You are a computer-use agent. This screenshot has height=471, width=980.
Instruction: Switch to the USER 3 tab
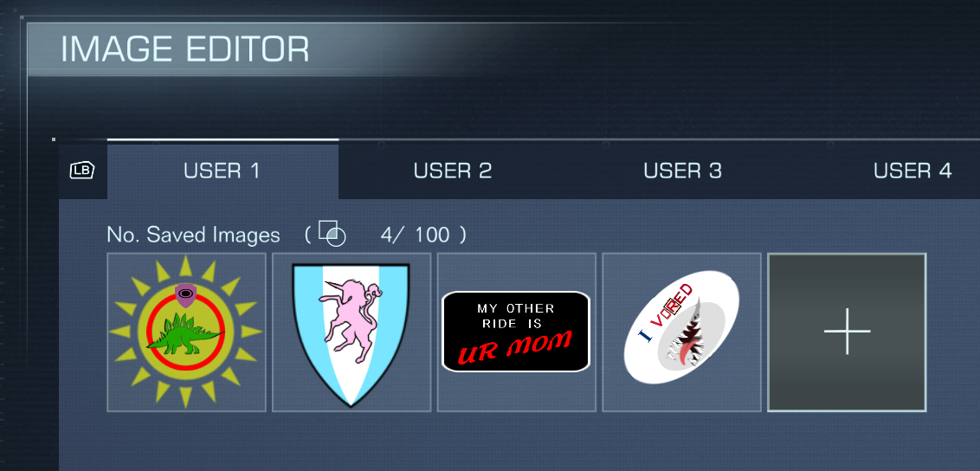tap(682, 171)
